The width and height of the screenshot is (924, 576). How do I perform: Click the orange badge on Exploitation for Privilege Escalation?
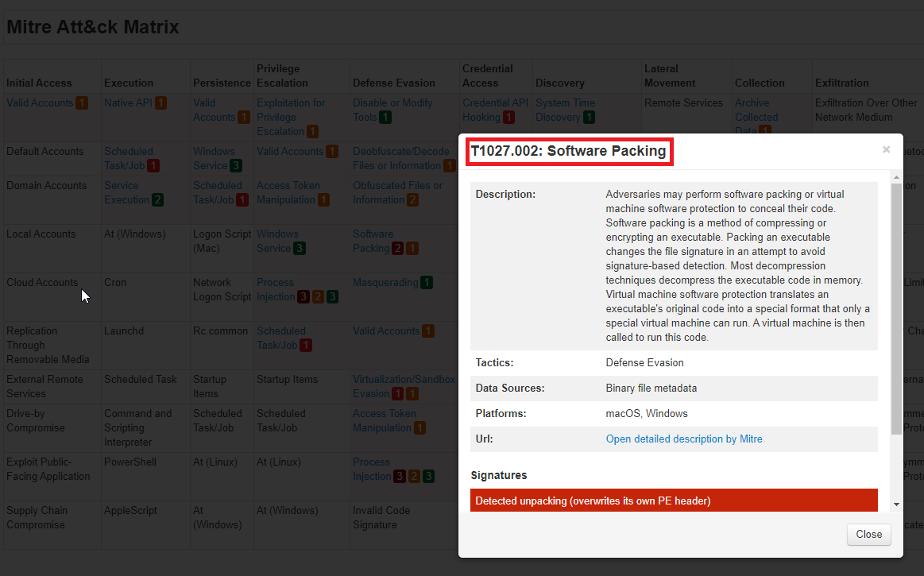(x=313, y=131)
